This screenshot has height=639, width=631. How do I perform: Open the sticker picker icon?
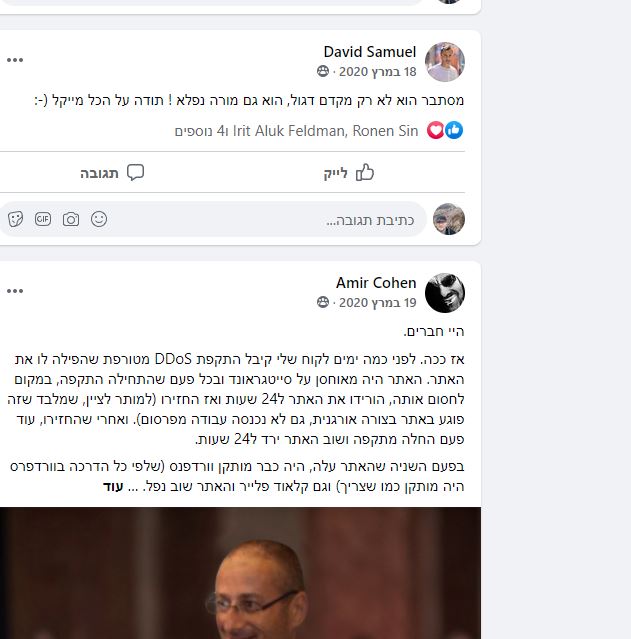tap(15, 219)
